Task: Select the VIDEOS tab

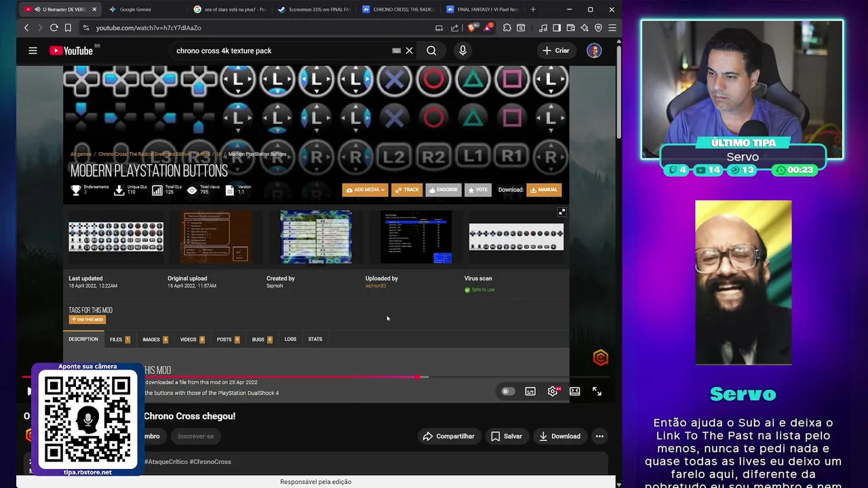Action: (x=192, y=339)
